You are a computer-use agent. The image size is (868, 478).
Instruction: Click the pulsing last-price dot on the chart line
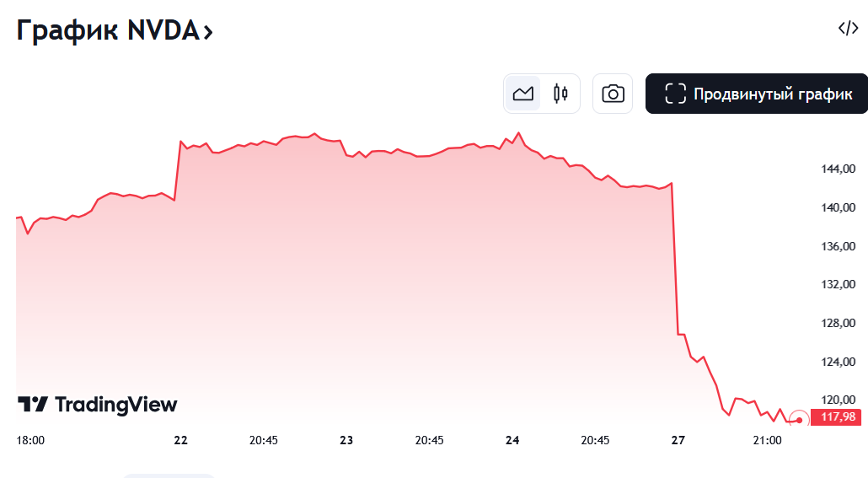point(799,419)
